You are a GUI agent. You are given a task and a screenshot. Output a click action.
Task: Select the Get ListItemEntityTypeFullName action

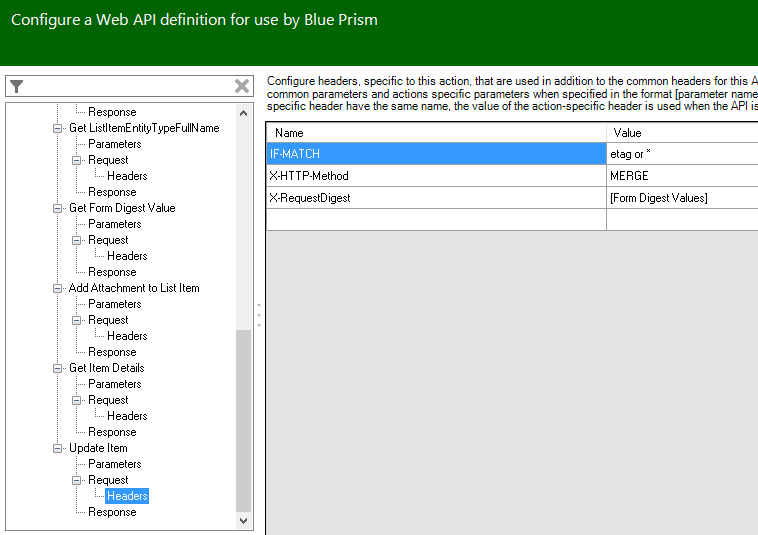click(143, 128)
